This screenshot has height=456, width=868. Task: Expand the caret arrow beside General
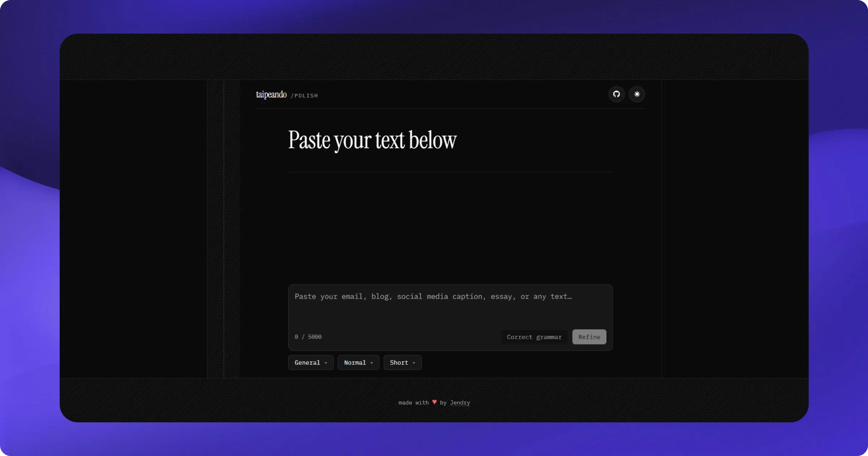(326, 363)
